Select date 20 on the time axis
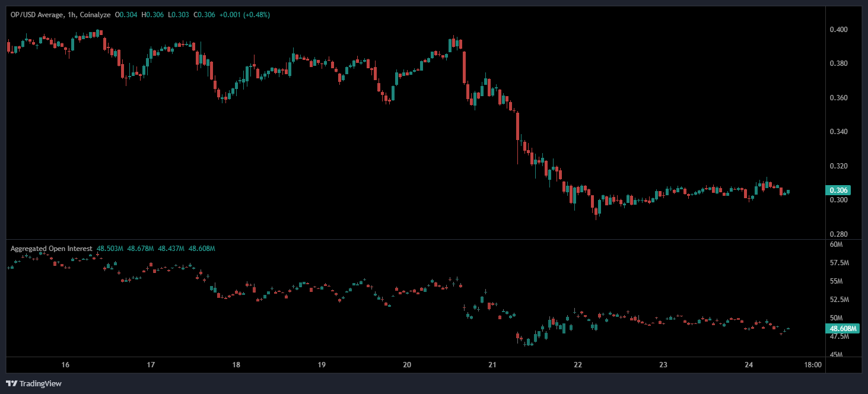 pos(407,365)
